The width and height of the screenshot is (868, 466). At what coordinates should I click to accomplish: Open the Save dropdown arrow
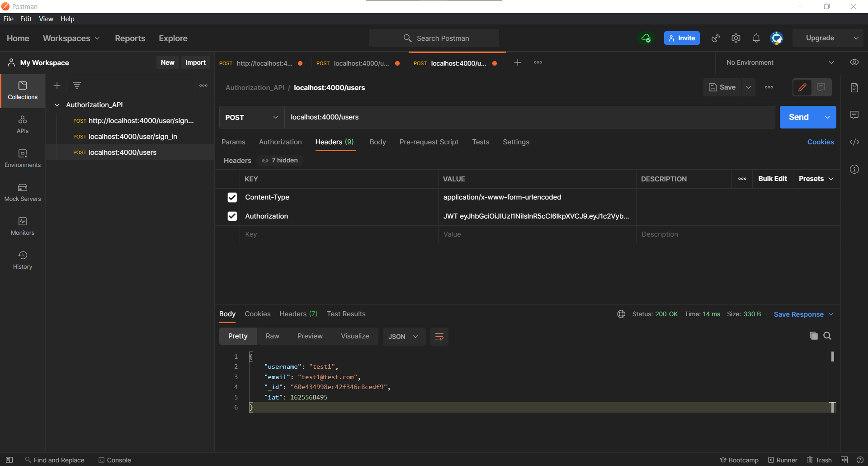tap(749, 87)
